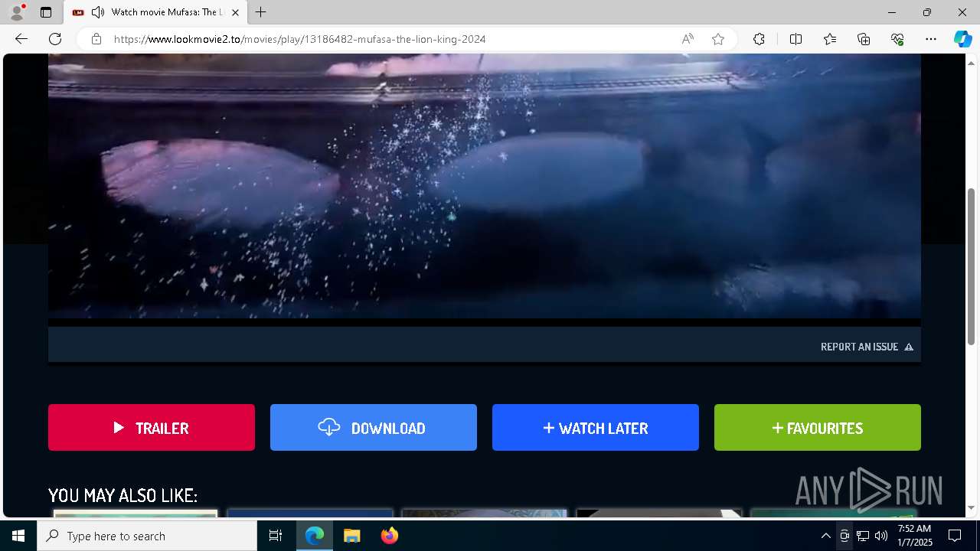Add movie to Watch Later

[x=596, y=428]
